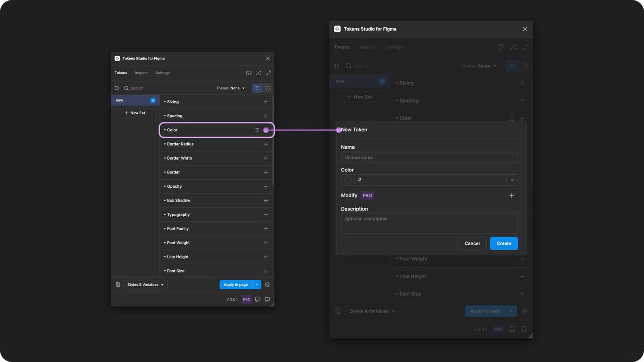644x362 pixels.
Task: Add a new Line Height token in left window
Action: 266,257
